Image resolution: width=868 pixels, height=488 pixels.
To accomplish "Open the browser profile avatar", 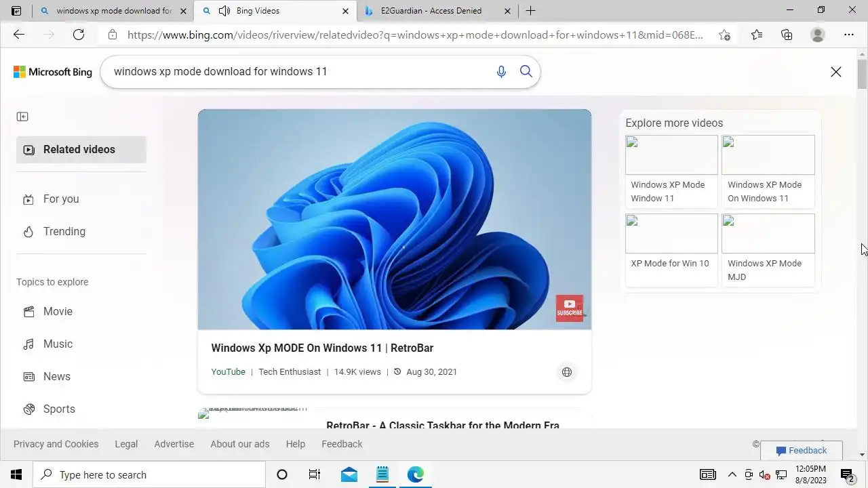I will coord(818,35).
